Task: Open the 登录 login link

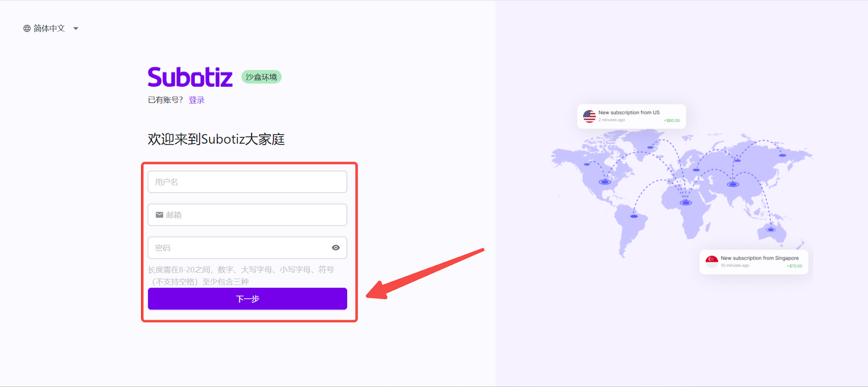Action: 196,100
